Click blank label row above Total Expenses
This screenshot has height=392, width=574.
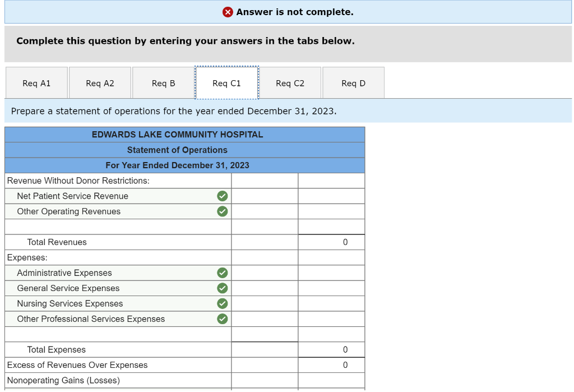coord(118,334)
